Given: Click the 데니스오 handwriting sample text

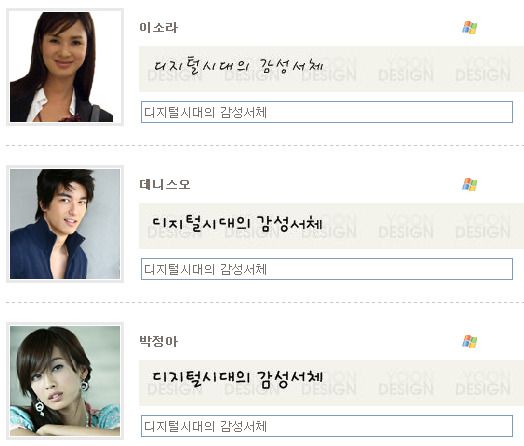Looking at the screenshot, I should (237, 223).
